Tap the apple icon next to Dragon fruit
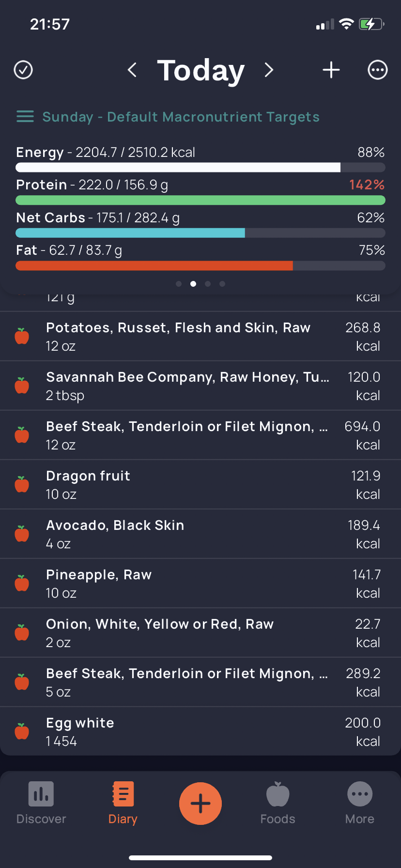Image resolution: width=401 pixels, height=868 pixels. coord(22,484)
